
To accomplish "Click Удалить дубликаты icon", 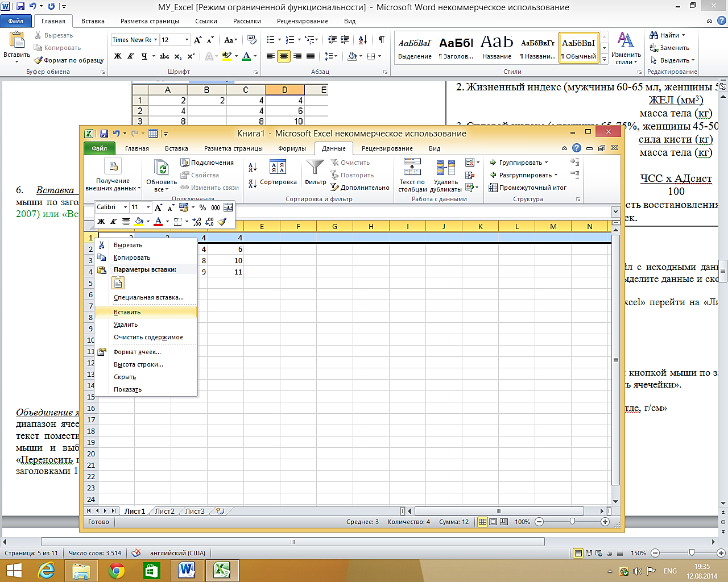I will point(445,167).
